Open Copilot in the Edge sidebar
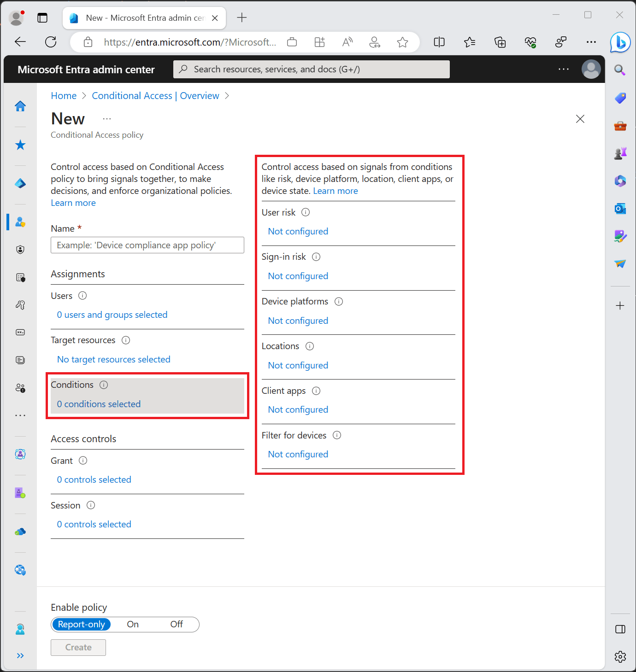This screenshot has width=636, height=672. tap(620, 42)
